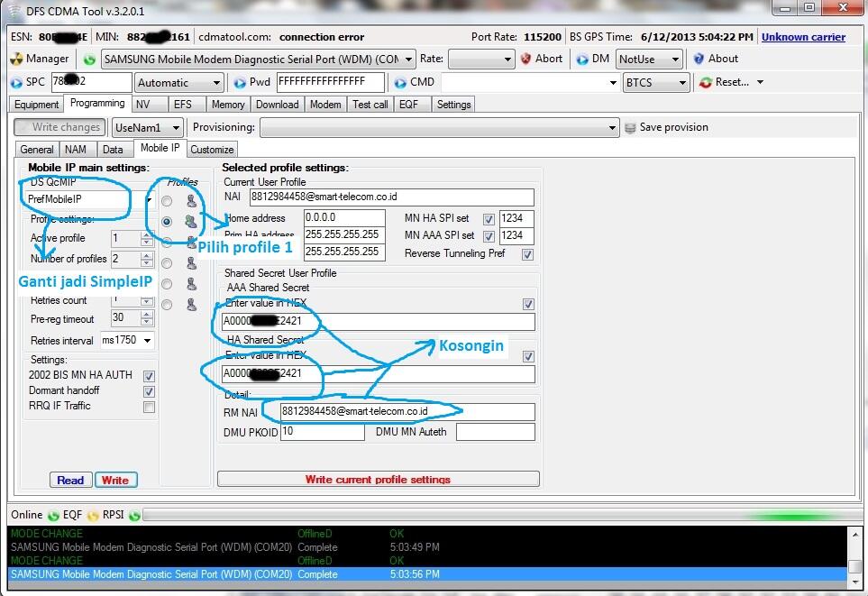Click the Pwd send icon

tap(240, 83)
